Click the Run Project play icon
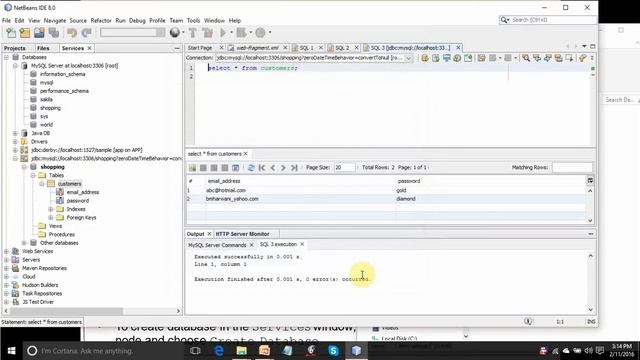This screenshot has width=640, height=360. (223, 33)
